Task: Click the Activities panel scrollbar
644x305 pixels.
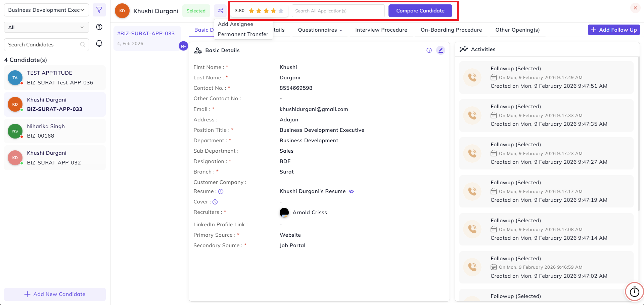Action: (x=639, y=134)
